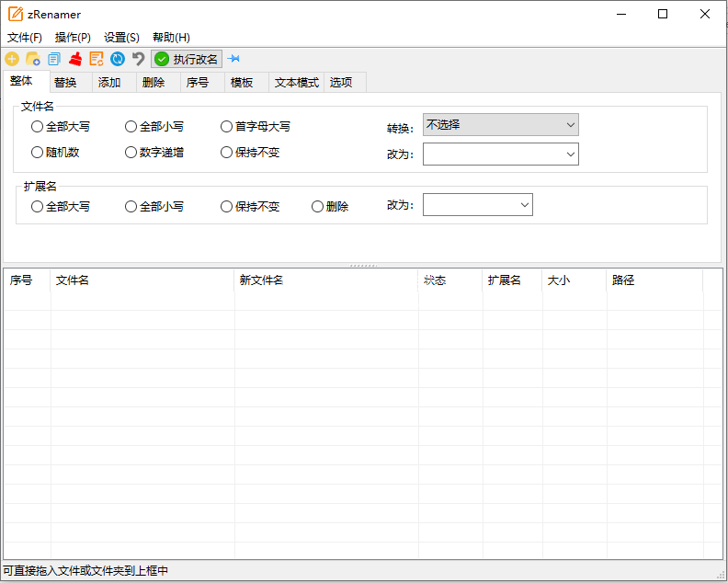Switch to the 序号 tab
Viewport: 728px width, 583px height.
point(202,82)
